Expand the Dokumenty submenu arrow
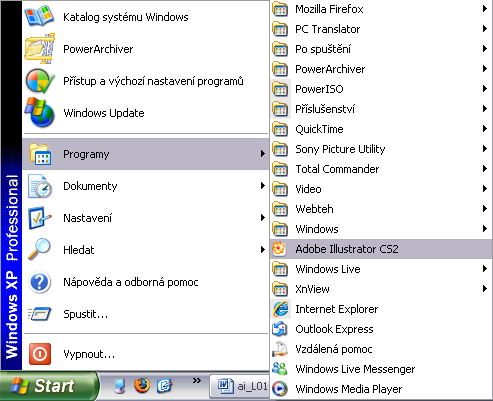 tap(263, 186)
